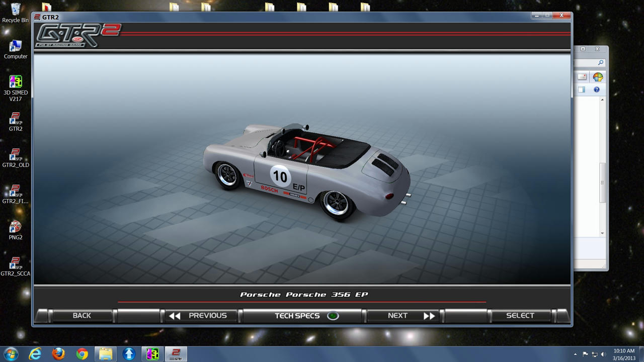Select the GTR2_SCCA desktop shortcut
The image size is (644, 362).
[x=16, y=266]
